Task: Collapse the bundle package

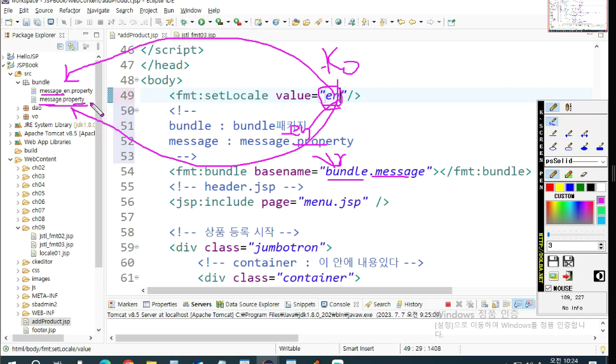Action: [x=18, y=82]
